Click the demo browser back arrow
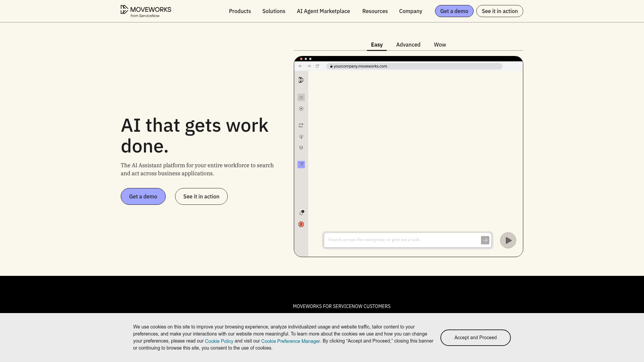Screen dimensions: 644x362 [x=301, y=66]
